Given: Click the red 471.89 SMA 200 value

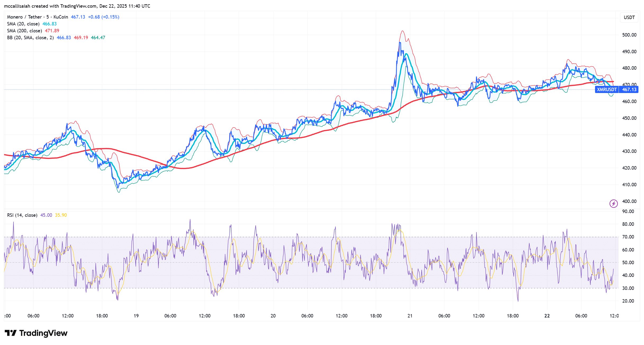Looking at the screenshot, I should pos(52,31).
